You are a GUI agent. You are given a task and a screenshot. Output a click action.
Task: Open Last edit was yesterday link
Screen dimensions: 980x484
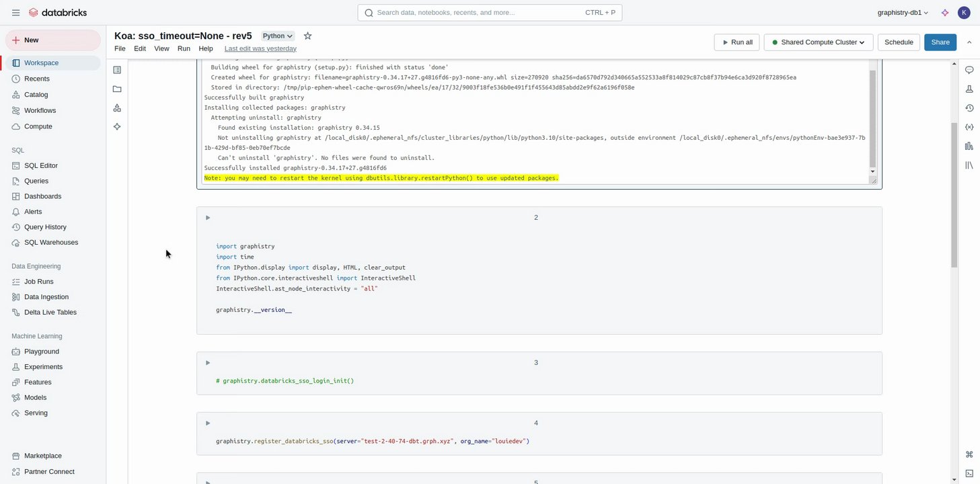260,48
